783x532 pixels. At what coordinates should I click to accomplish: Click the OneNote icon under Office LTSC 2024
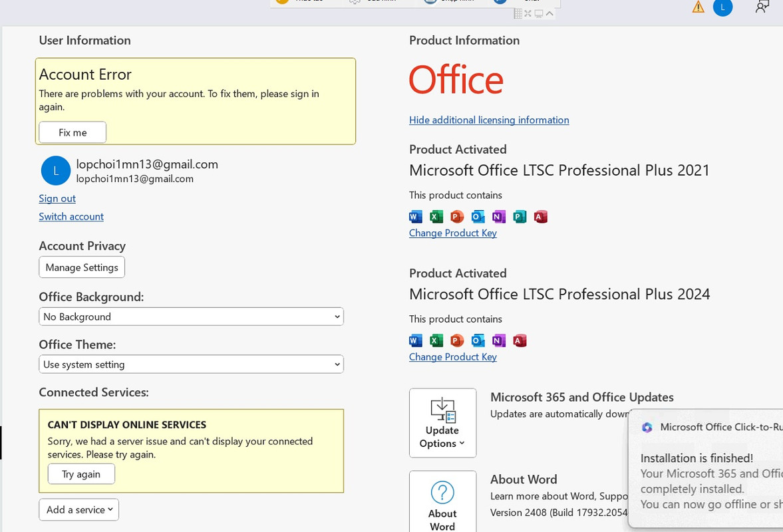498,340
